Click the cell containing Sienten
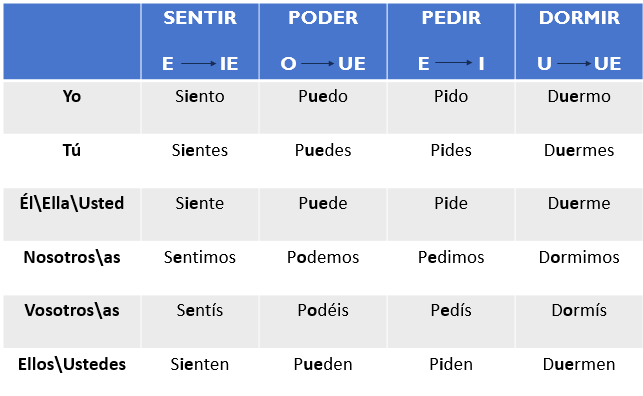The width and height of the screenshot is (643, 396). tap(200, 372)
